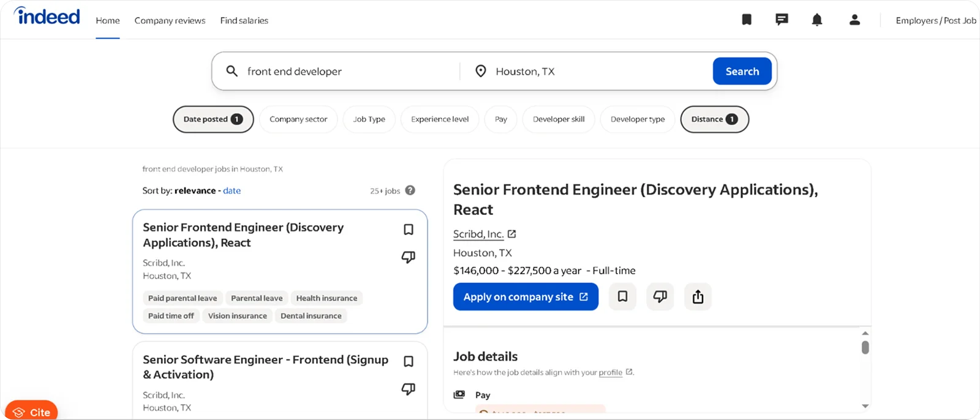980x420 pixels.
Task: Open Senior Software Engineer - Frontend card title
Action: pyautogui.click(x=265, y=367)
